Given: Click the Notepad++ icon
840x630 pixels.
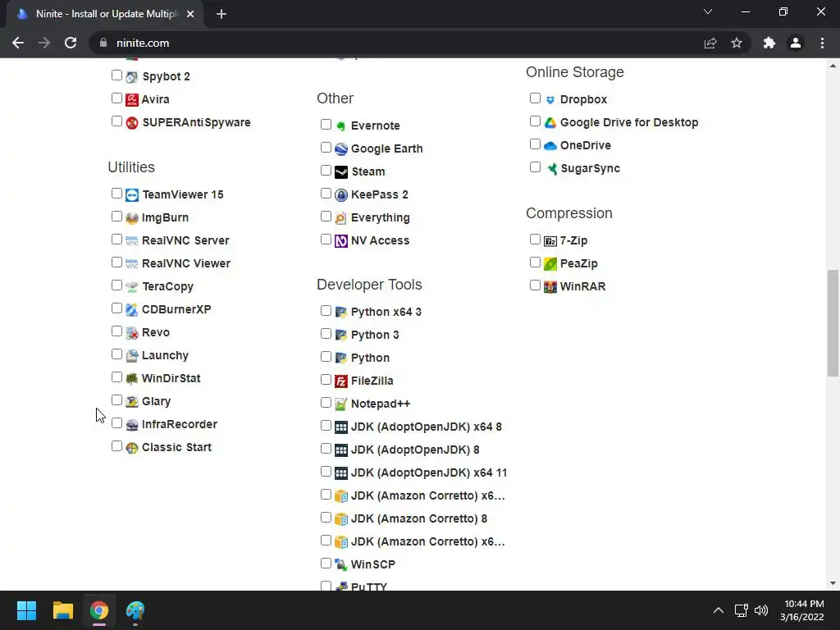Looking at the screenshot, I should coord(341,404).
